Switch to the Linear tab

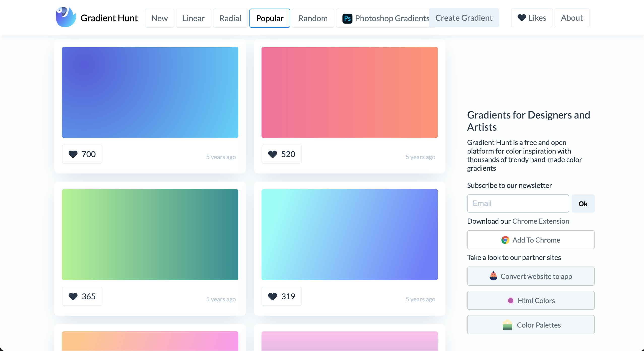(x=193, y=18)
